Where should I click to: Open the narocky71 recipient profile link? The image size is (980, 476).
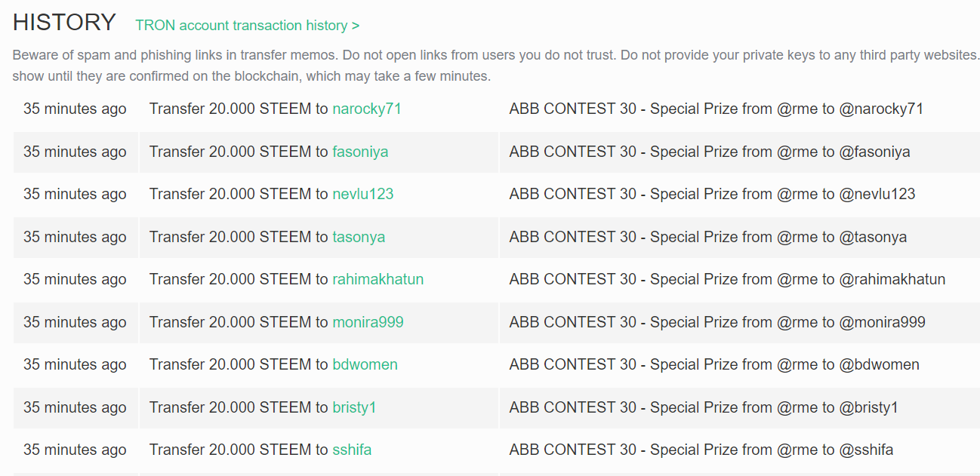pos(367,109)
